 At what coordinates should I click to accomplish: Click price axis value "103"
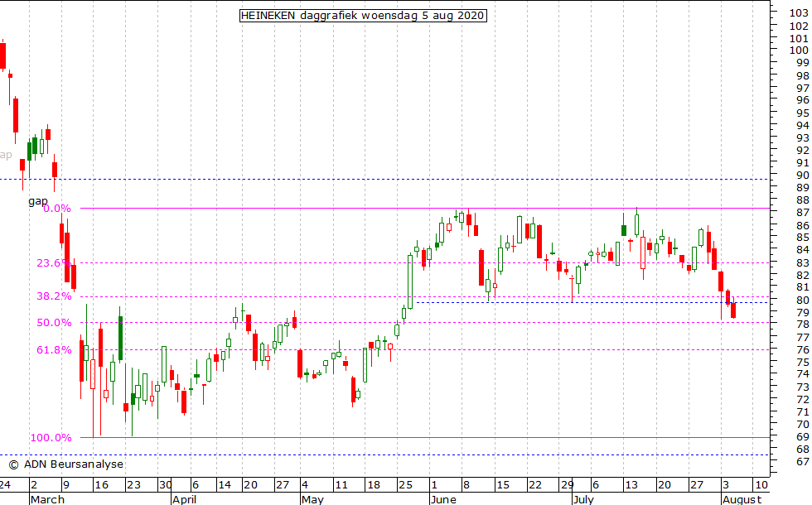[799, 13]
